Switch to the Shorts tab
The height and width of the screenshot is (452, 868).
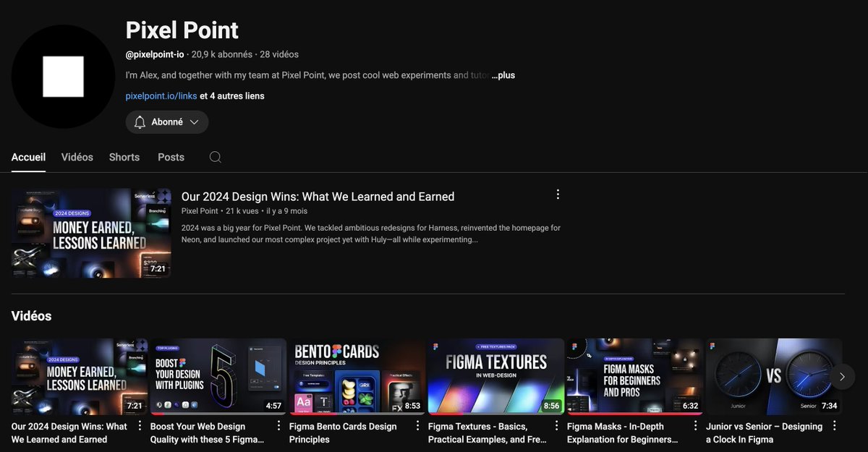(124, 157)
